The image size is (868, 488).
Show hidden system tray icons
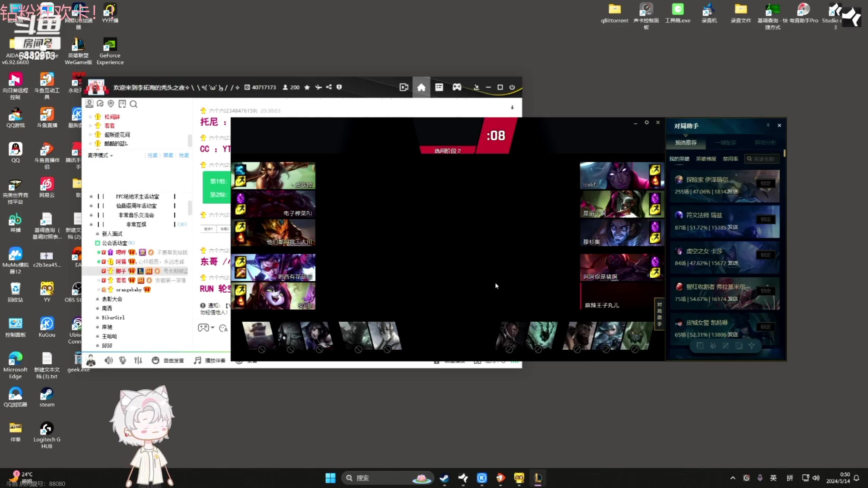tap(733, 478)
